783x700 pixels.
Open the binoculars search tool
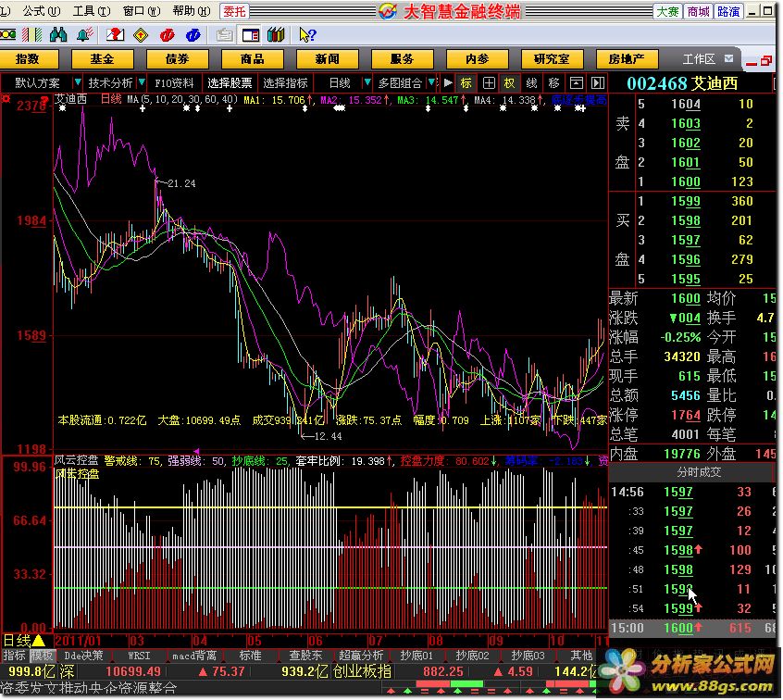pos(58,34)
